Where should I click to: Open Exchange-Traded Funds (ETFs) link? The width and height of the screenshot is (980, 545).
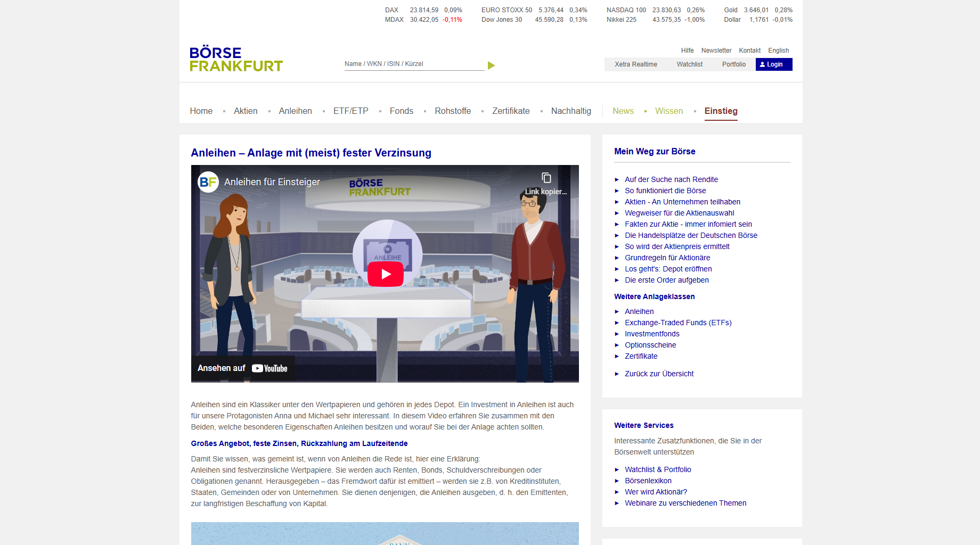pyautogui.click(x=677, y=323)
